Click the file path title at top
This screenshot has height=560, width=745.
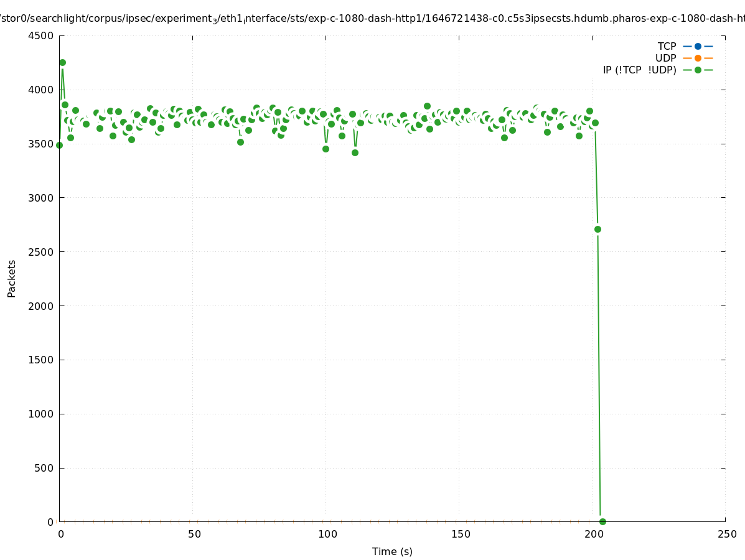372,19
